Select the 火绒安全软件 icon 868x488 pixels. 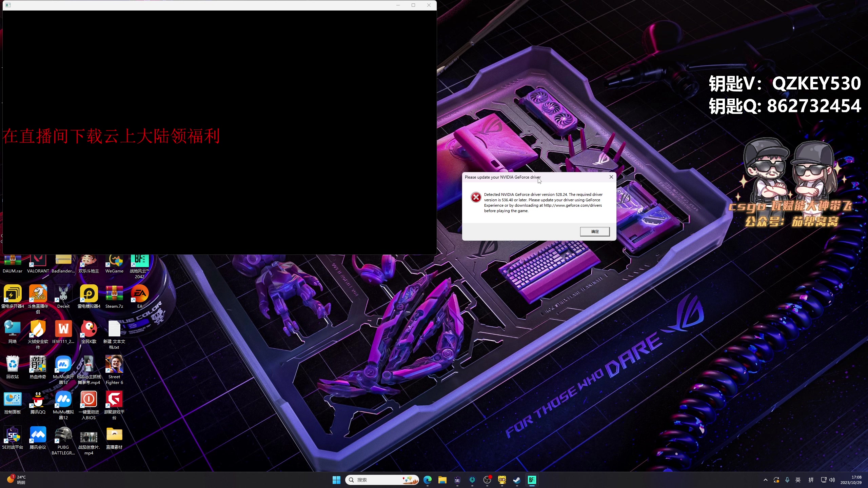coord(38,335)
